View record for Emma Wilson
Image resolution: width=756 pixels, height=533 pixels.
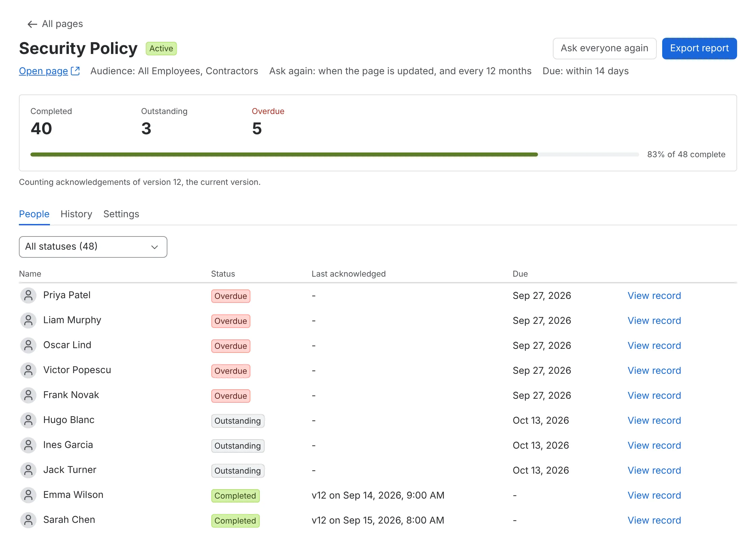(654, 495)
